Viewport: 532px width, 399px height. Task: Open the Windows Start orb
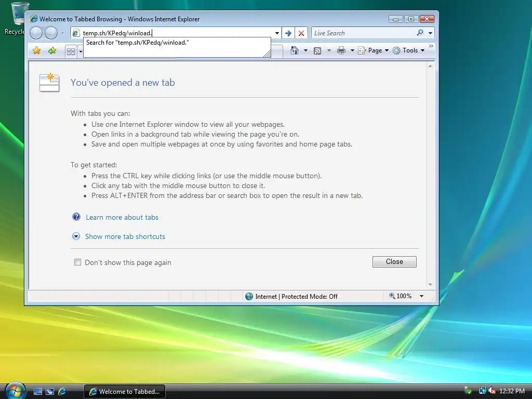tap(15, 391)
